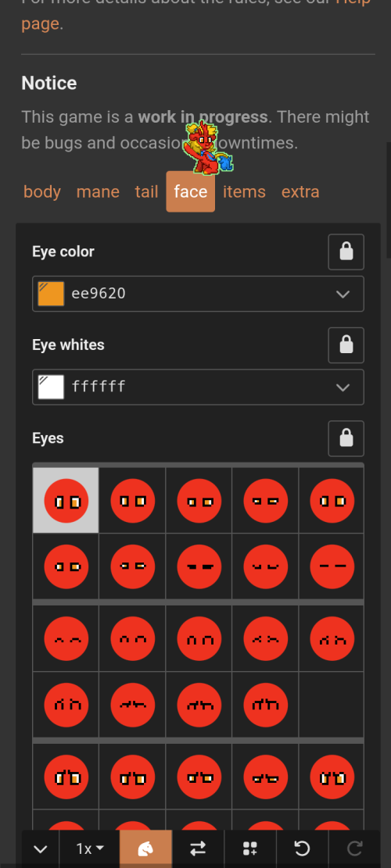Select fifth eye style in first row

click(332, 501)
